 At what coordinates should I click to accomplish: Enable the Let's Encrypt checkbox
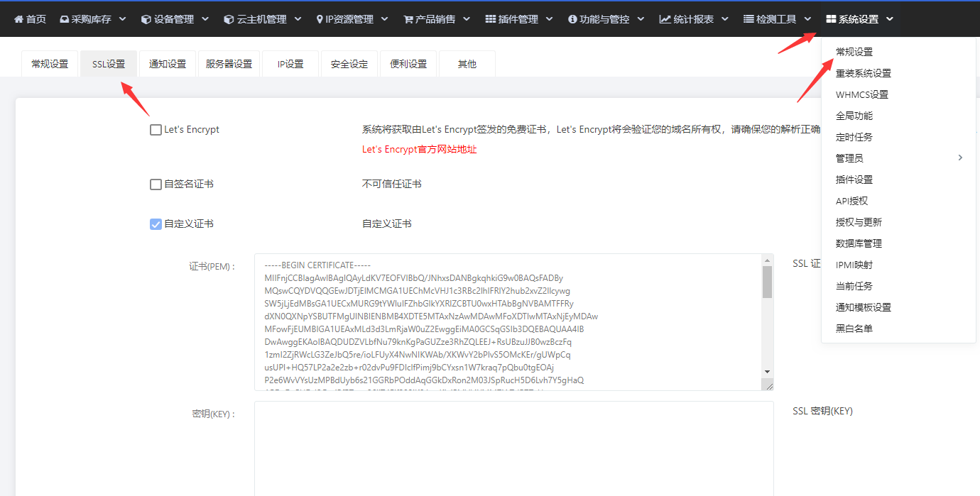[156, 130]
